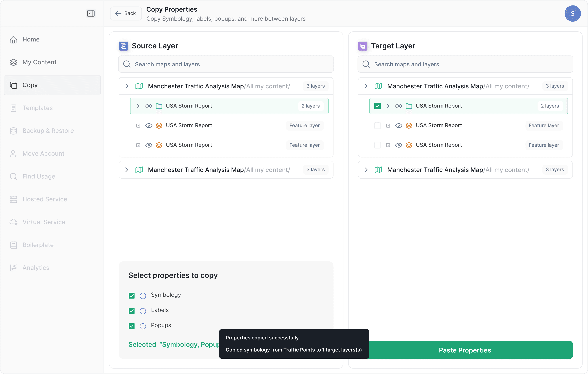Select the Labels radio button
Screen dimensions: 588x374
pyautogui.click(x=143, y=311)
